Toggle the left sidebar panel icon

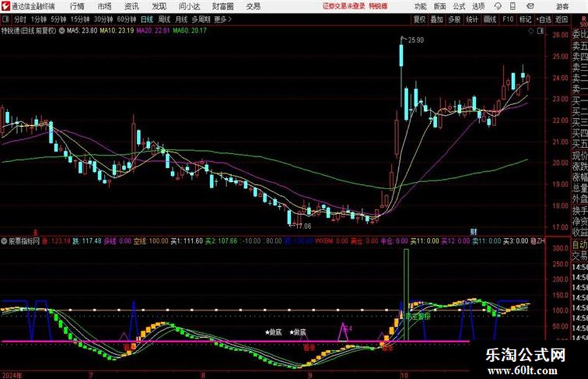(x=6, y=19)
